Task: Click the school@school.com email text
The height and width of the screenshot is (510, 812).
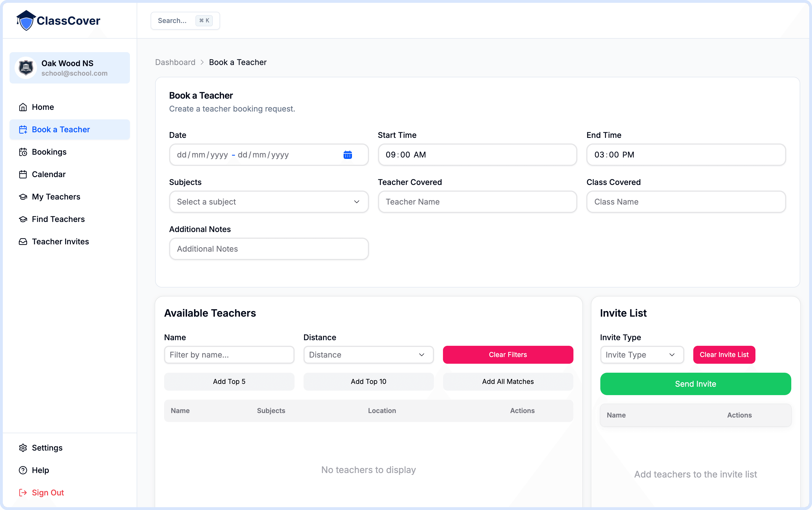Action: coord(74,73)
